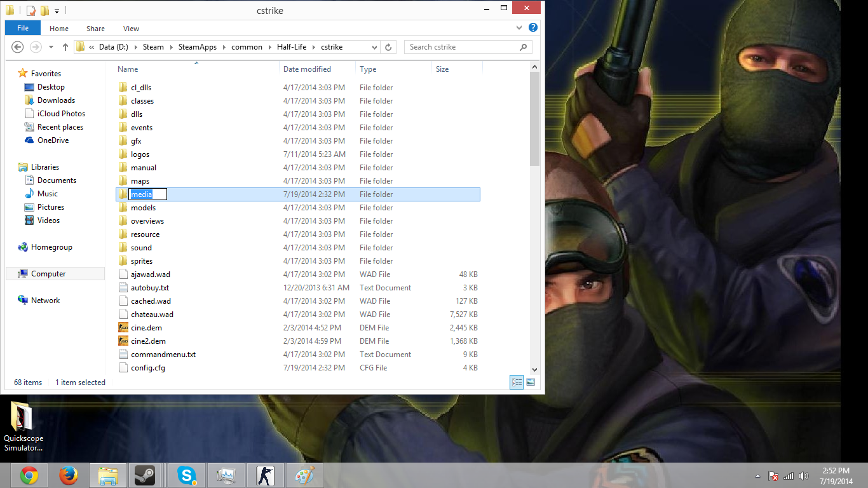
Task: Open the recent locations dropdown arrow
Action: pos(51,48)
